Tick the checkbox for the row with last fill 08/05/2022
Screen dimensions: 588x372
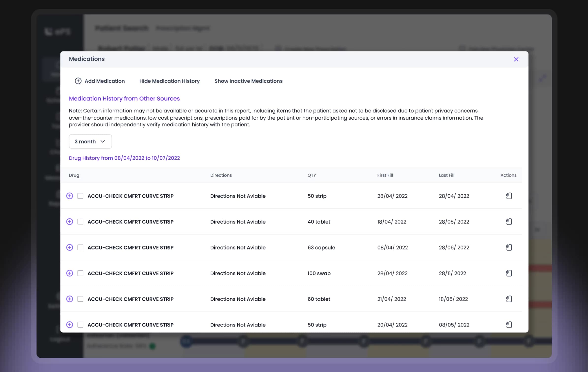[x=80, y=325]
